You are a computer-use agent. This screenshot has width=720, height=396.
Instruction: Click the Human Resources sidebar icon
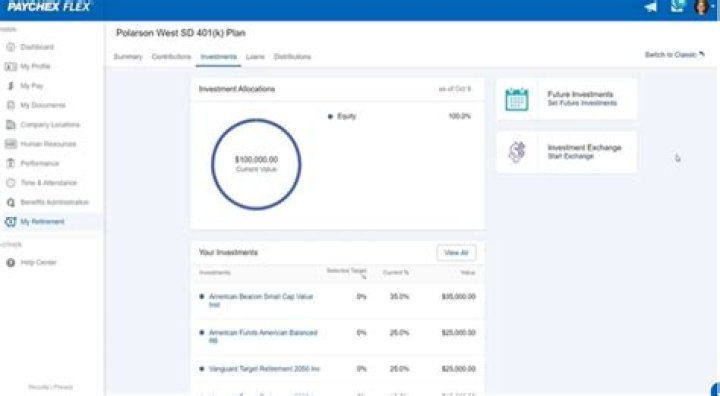10,144
